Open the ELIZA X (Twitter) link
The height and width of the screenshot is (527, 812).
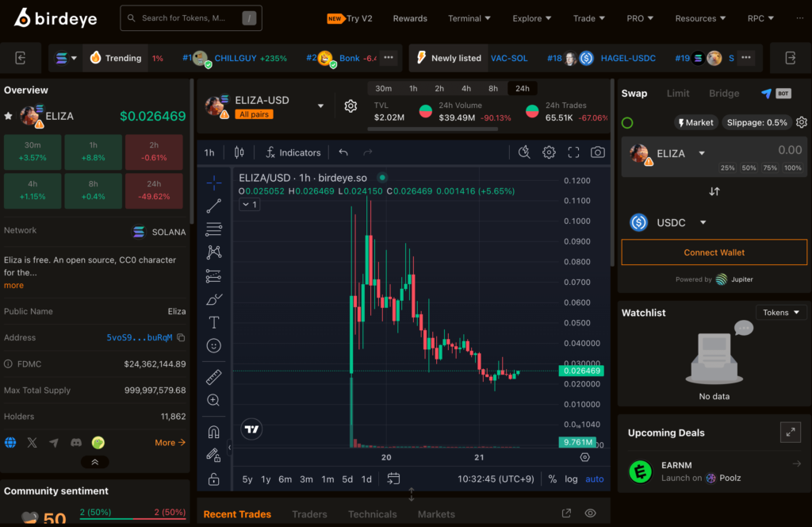point(32,443)
